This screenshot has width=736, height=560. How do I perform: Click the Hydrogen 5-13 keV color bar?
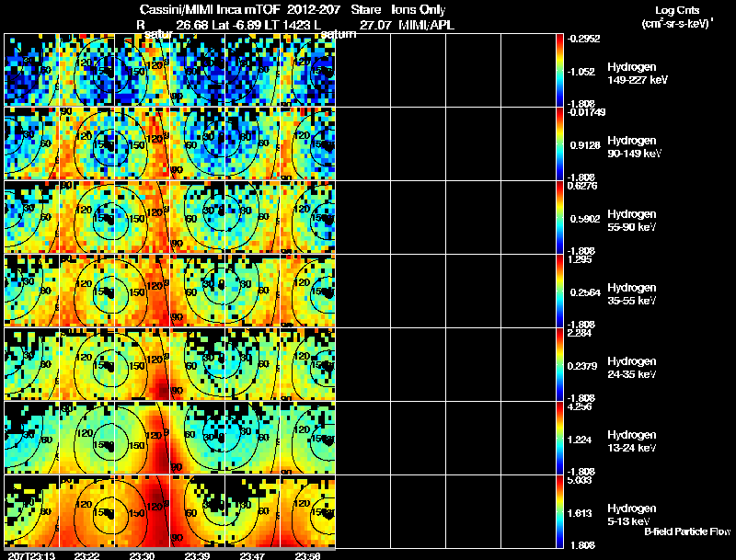click(559, 511)
